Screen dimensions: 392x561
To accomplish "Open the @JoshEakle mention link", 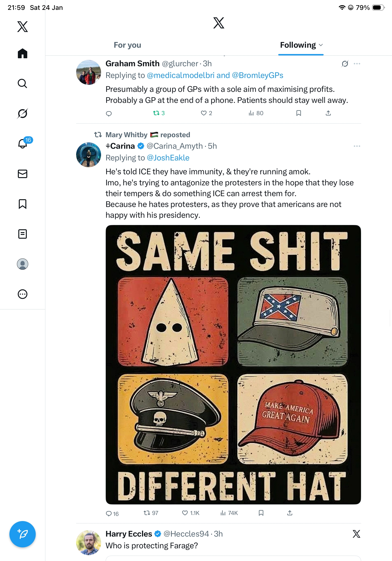I will pyautogui.click(x=168, y=158).
